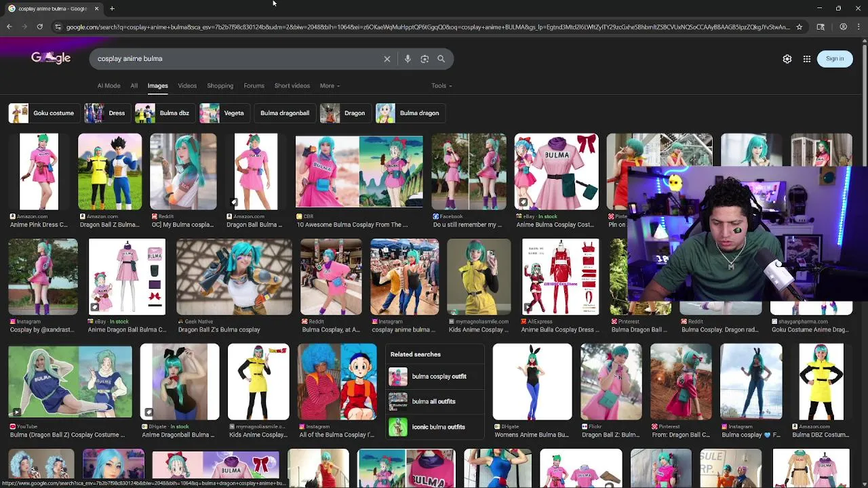Select the Bulma dragonball filter chip
Screen dimensions: 868x488
(285, 113)
